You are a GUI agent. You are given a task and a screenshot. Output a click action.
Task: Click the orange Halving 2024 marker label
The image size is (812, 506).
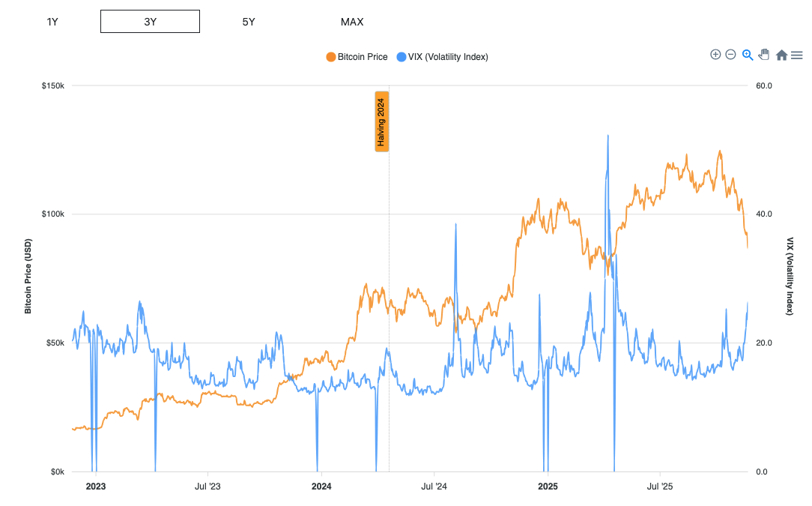click(381, 121)
